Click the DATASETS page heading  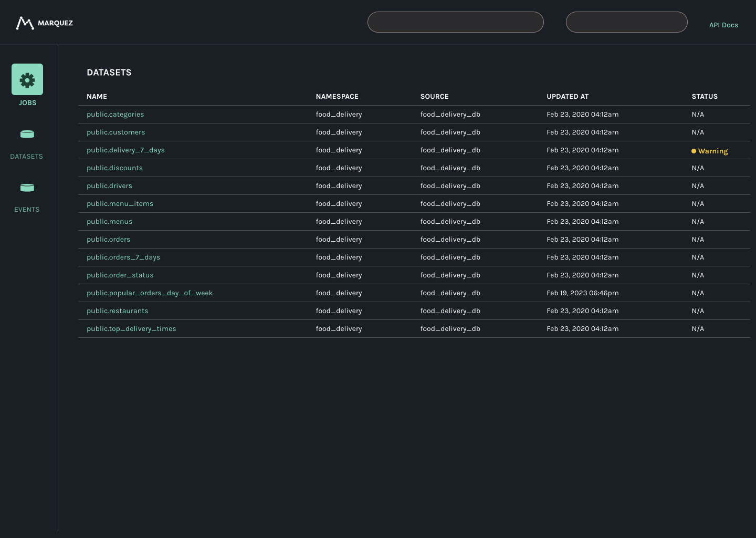pos(109,73)
